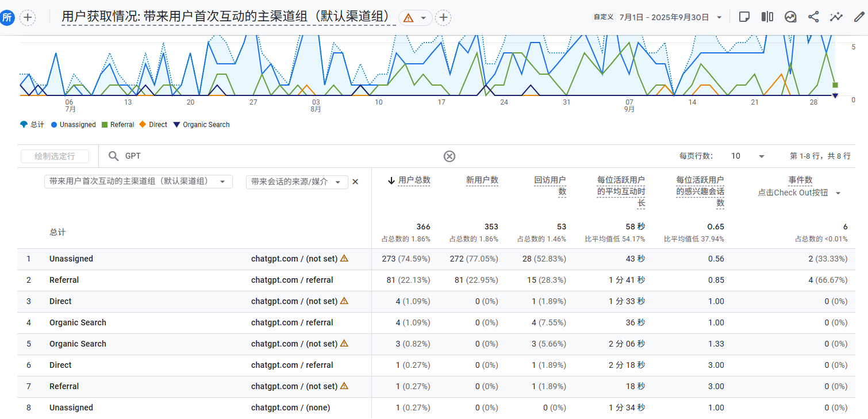The height and width of the screenshot is (419, 868).
Task: Open the data quality warning dropdown
Action: tap(415, 18)
